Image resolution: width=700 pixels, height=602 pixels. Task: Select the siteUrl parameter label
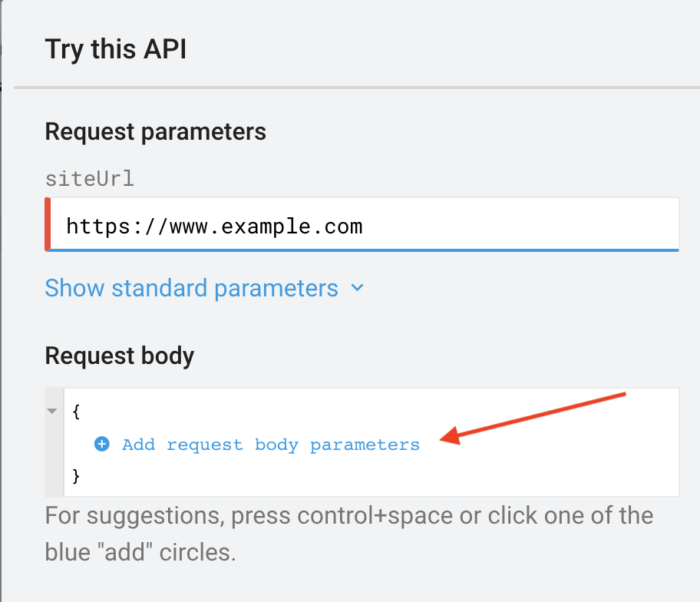pyautogui.click(x=89, y=179)
